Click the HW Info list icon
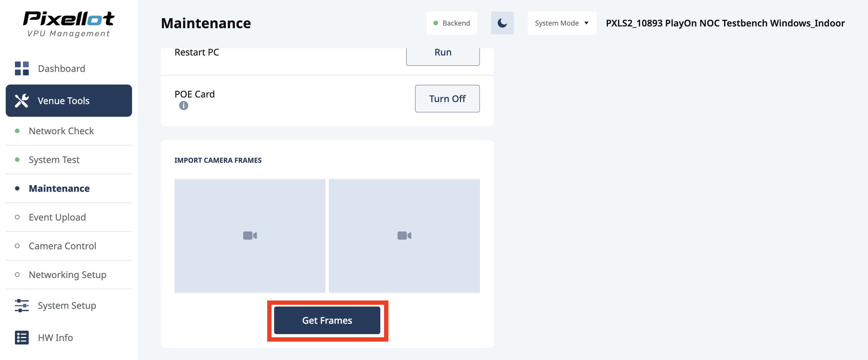 [x=22, y=337]
